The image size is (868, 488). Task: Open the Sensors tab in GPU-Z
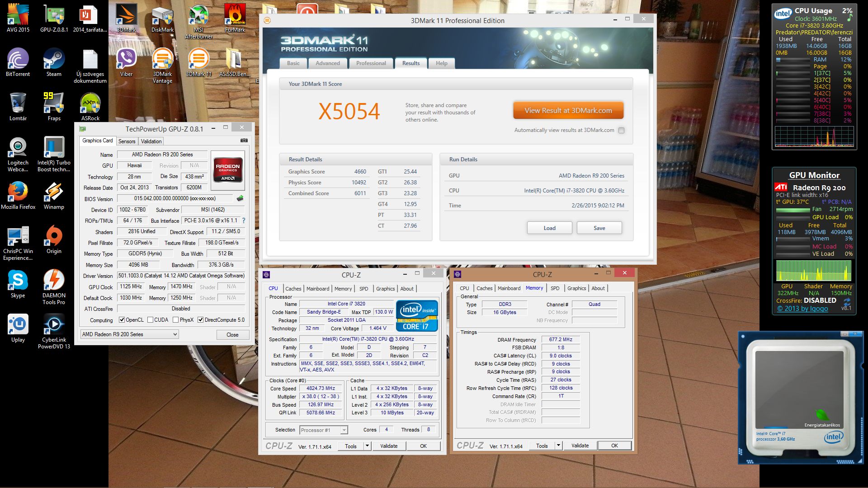point(127,141)
